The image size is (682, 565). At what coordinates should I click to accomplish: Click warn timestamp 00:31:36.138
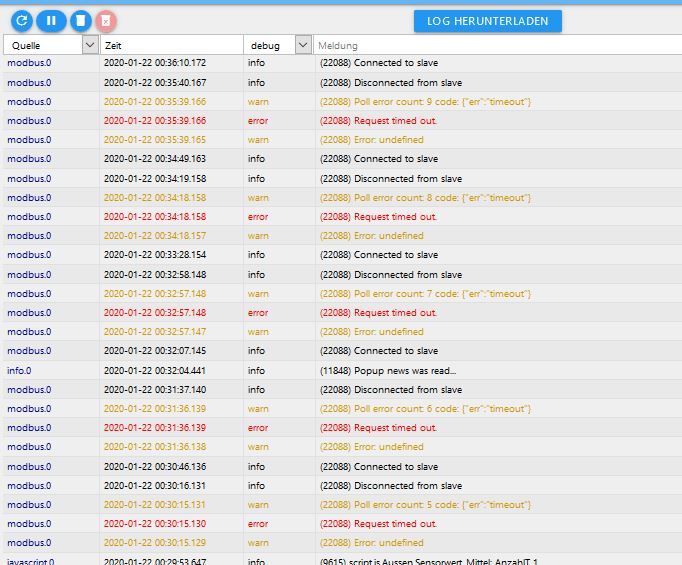click(155, 447)
